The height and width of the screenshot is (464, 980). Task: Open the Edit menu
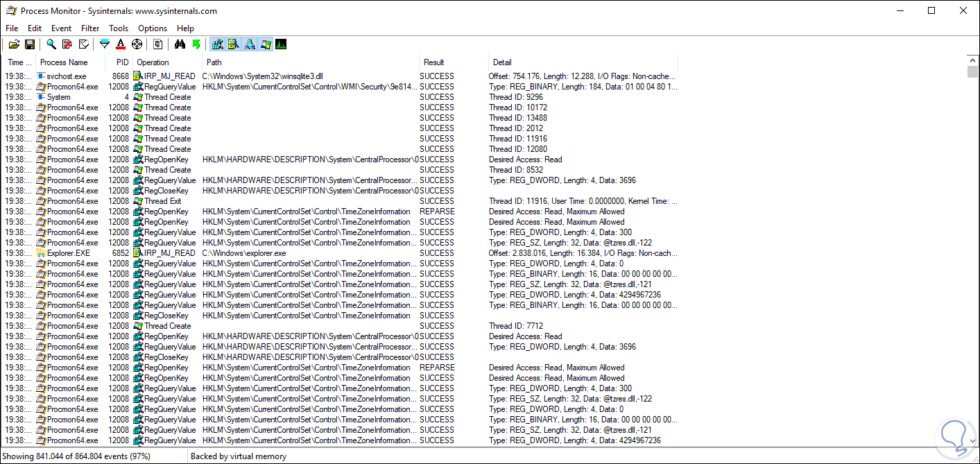tap(35, 28)
